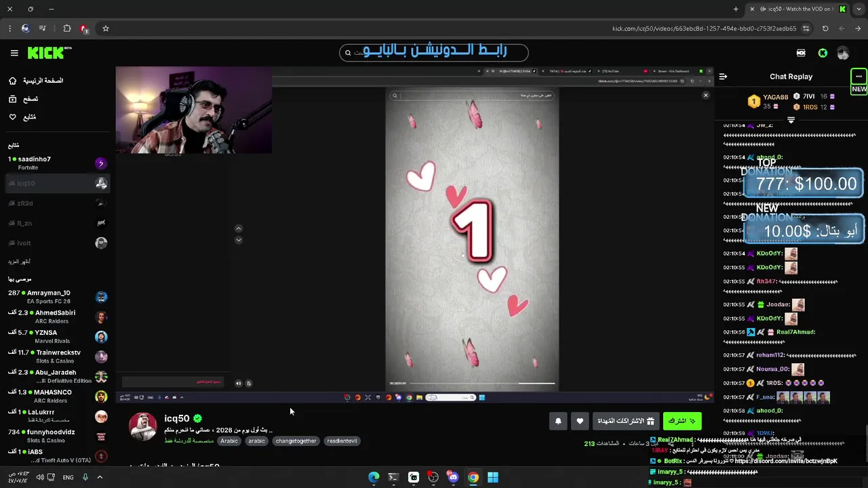
Task: Open the home page sidebar link
Action: [x=36, y=81]
